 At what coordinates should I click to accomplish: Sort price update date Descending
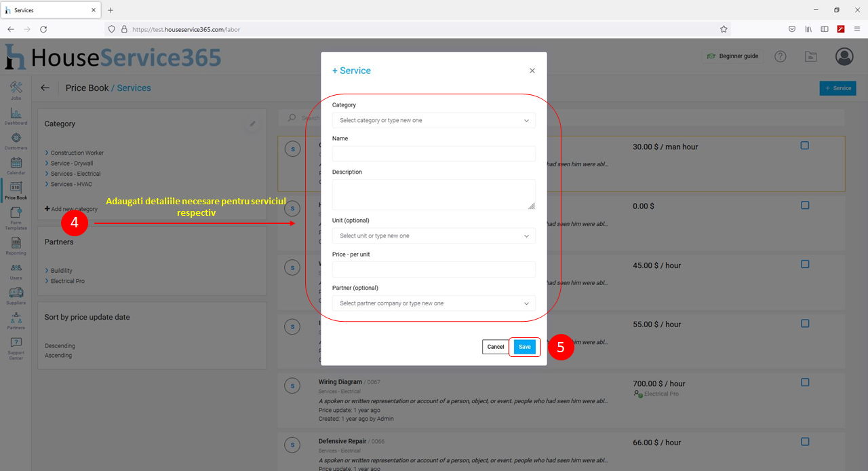(x=60, y=346)
